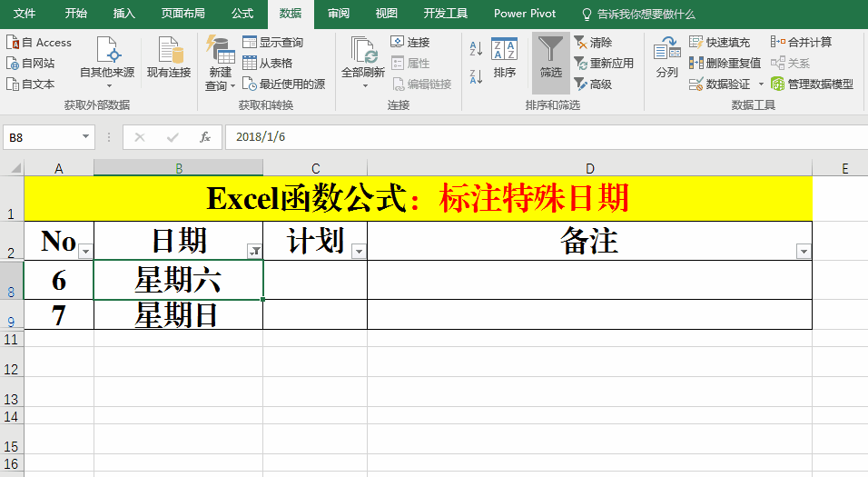Open 管理数据模型 manage data model
This screenshot has height=477, width=868.
pyautogui.click(x=812, y=84)
